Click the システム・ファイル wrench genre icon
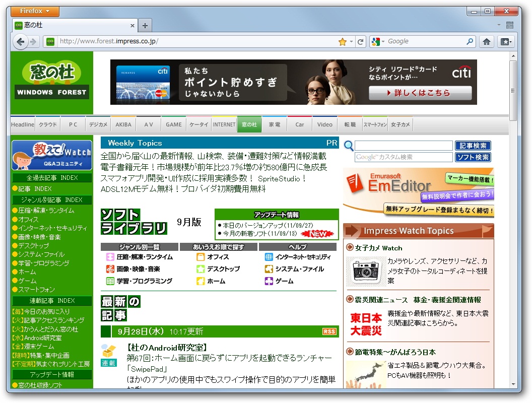The width and height of the screenshot is (532, 403). 269,268
